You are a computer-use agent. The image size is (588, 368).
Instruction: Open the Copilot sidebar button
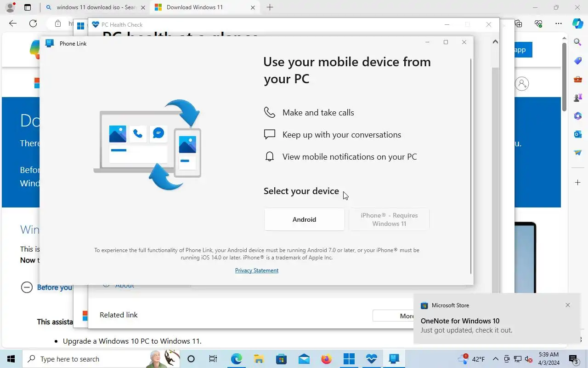click(577, 23)
